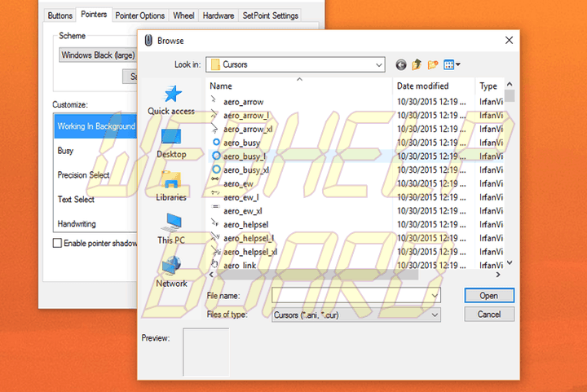Image resolution: width=587 pixels, height=392 pixels.
Task: Click the cursor Preview box
Action: (206, 352)
